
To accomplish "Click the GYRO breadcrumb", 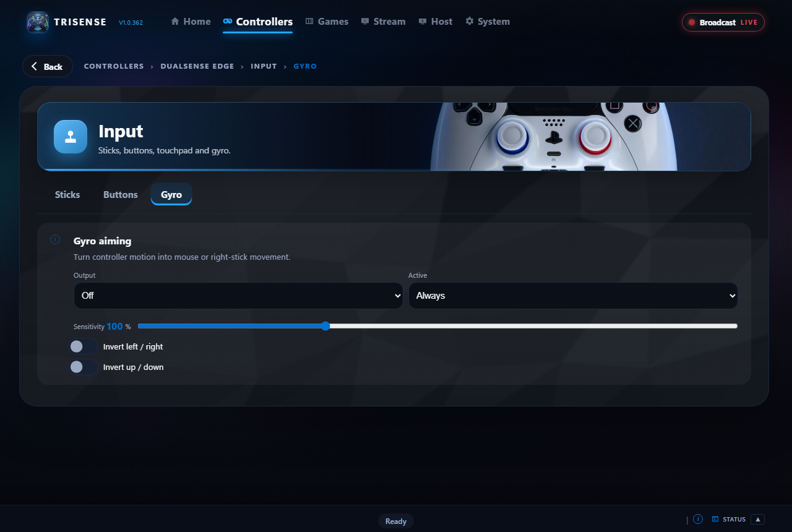I will coord(305,66).
